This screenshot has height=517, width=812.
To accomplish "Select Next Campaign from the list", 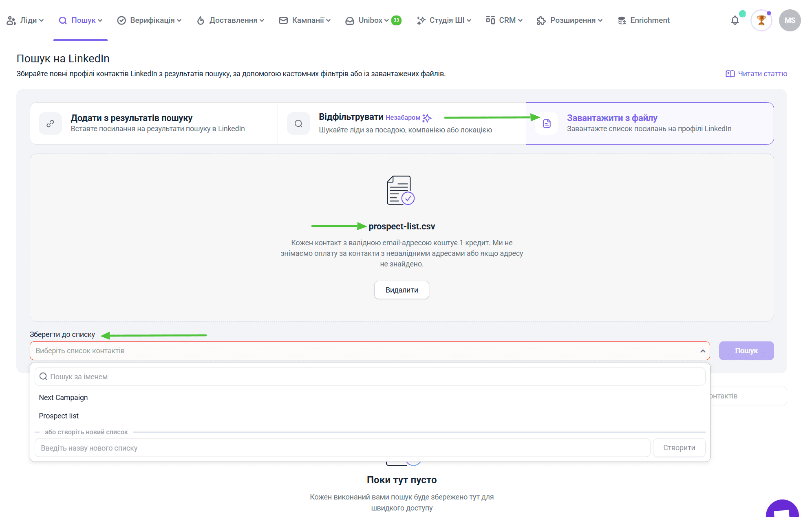I will pos(63,398).
